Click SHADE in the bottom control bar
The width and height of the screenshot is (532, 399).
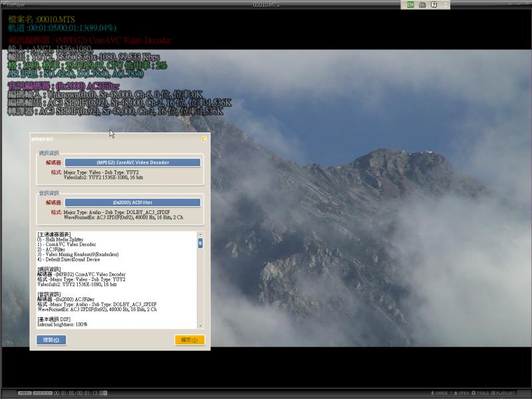[440, 393]
